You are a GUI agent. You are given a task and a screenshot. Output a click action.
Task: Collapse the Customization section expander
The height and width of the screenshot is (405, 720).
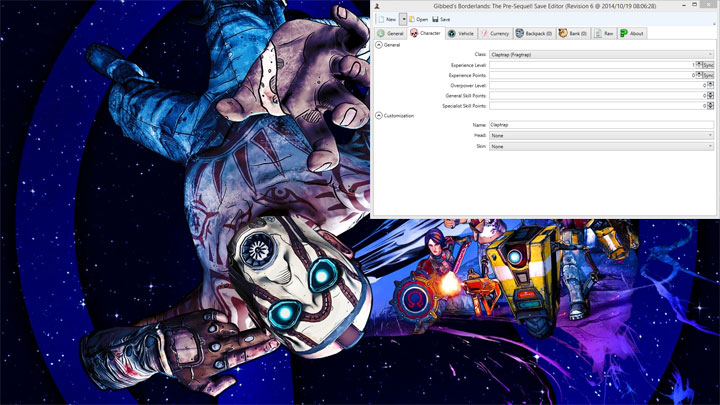point(379,116)
